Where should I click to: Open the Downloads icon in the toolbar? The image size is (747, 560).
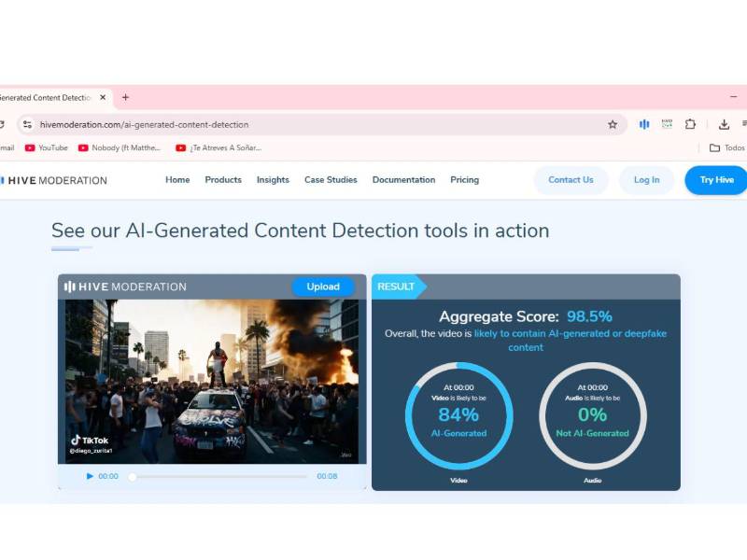tap(724, 124)
